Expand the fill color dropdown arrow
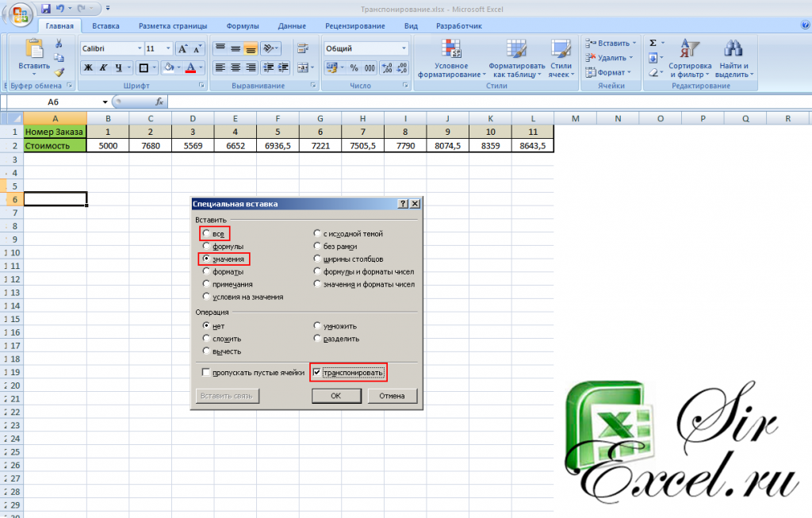 tap(178, 67)
